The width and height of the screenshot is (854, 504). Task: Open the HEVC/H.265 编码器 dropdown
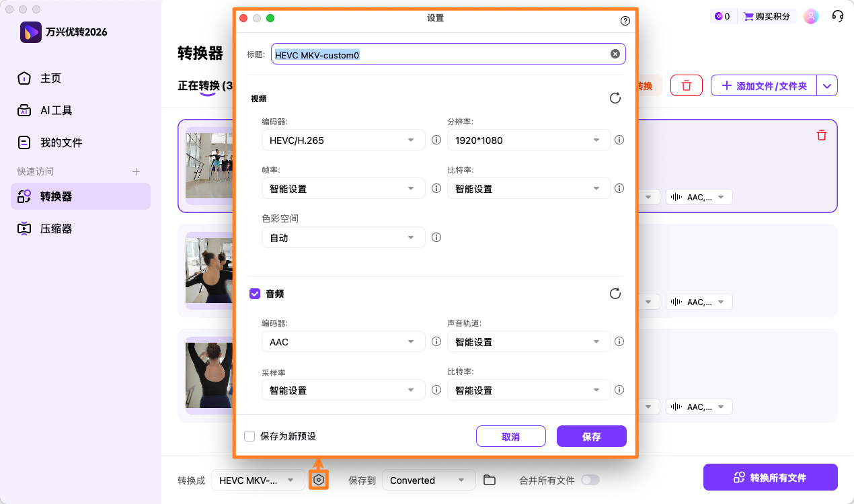343,140
